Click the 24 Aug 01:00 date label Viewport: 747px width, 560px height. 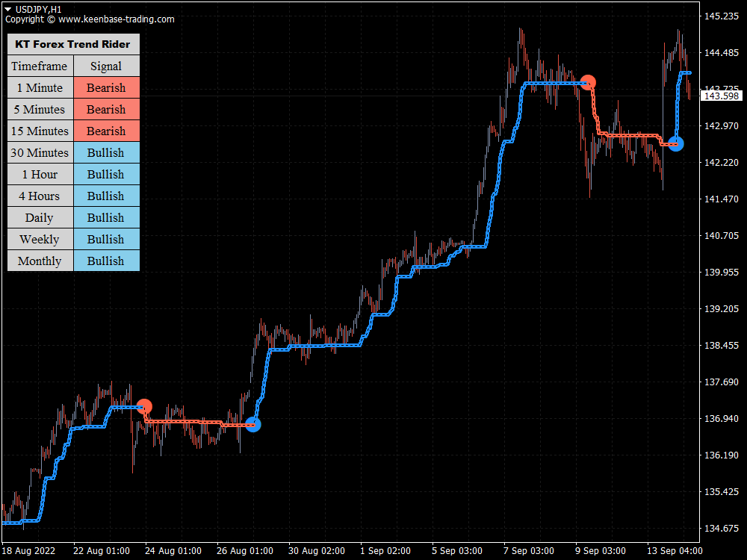(x=173, y=551)
